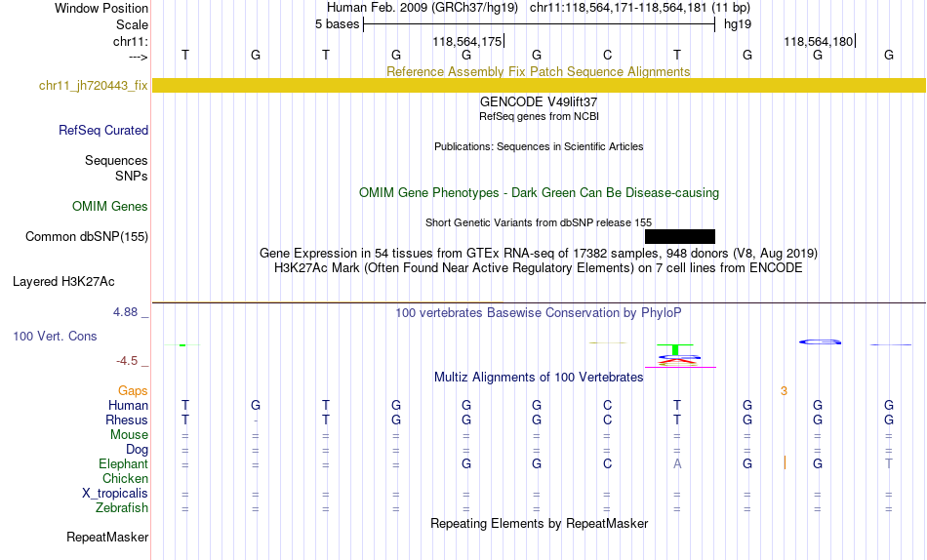Click the Elephant row T base
Viewport: 927px width, 560px height.
[x=889, y=464]
